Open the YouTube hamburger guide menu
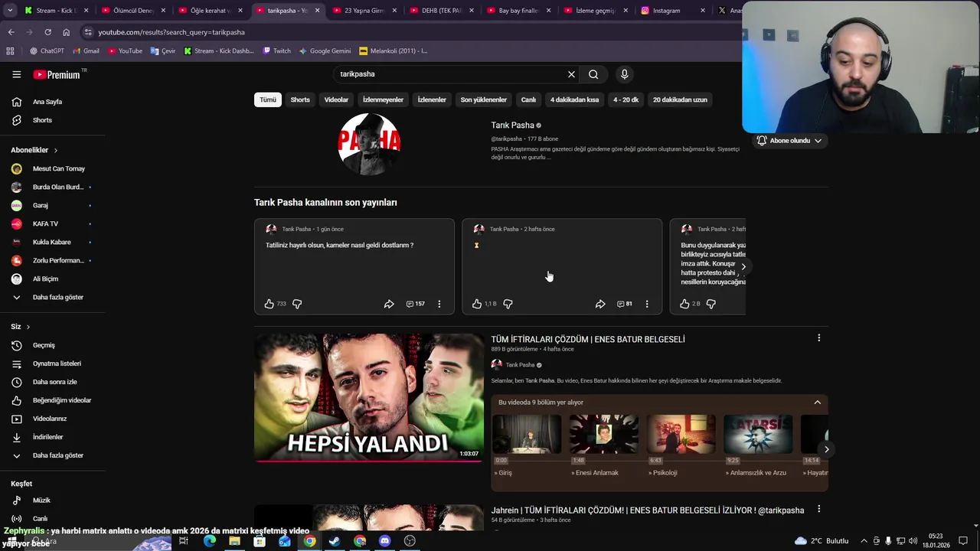The width and height of the screenshot is (980, 551). pos(16,74)
